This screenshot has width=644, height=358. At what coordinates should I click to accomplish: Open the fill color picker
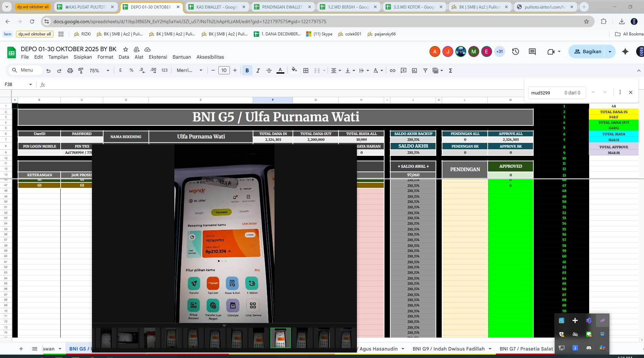(294, 70)
